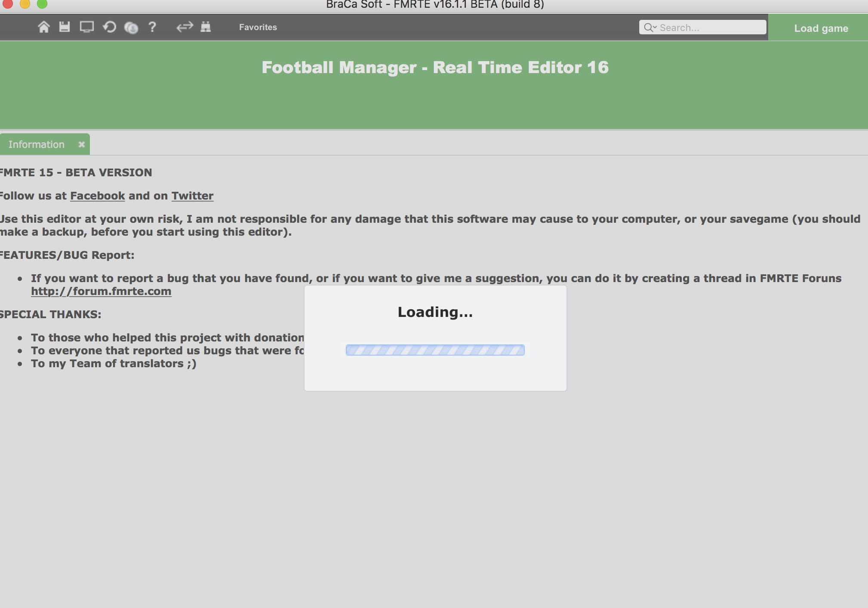Click into the Search field
The width and height of the screenshot is (868, 608).
pyautogui.click(x=703, y=27)
